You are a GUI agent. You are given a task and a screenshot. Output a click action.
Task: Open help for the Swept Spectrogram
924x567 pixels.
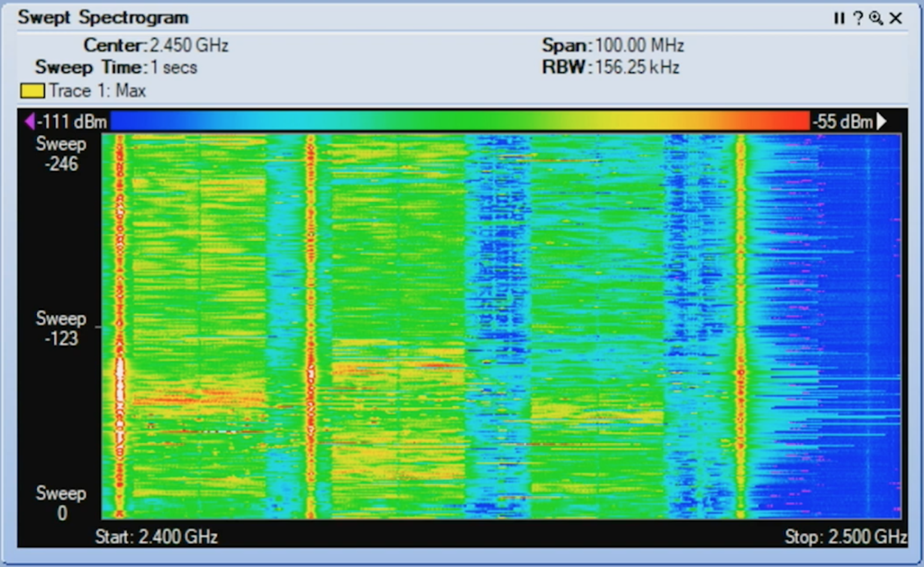point(858,19)
